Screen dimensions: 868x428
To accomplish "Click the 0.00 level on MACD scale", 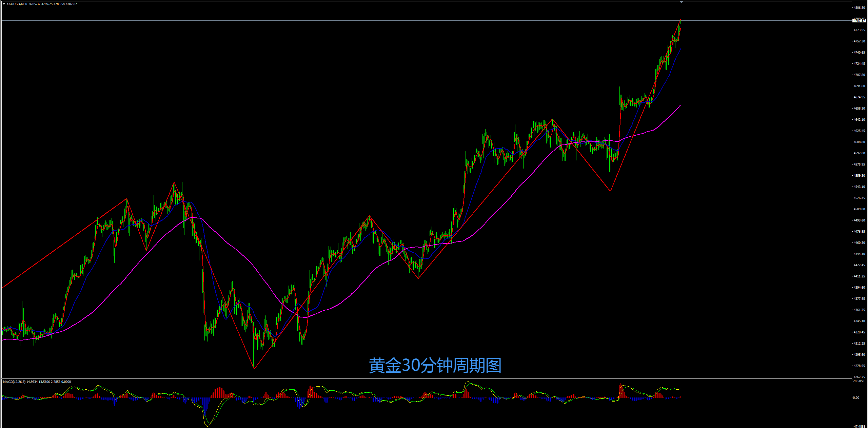I will tap(856, 397).
